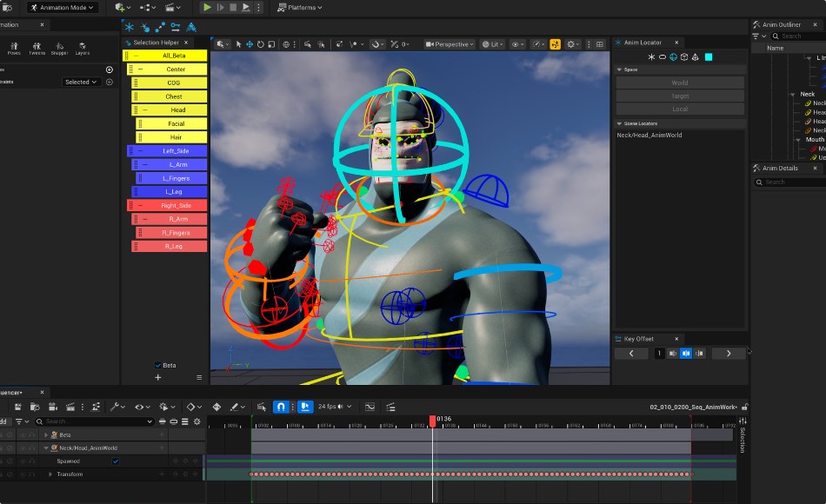
Task: Click the red playhead marker at frame 0136
Action: click(x=432, y=421)
